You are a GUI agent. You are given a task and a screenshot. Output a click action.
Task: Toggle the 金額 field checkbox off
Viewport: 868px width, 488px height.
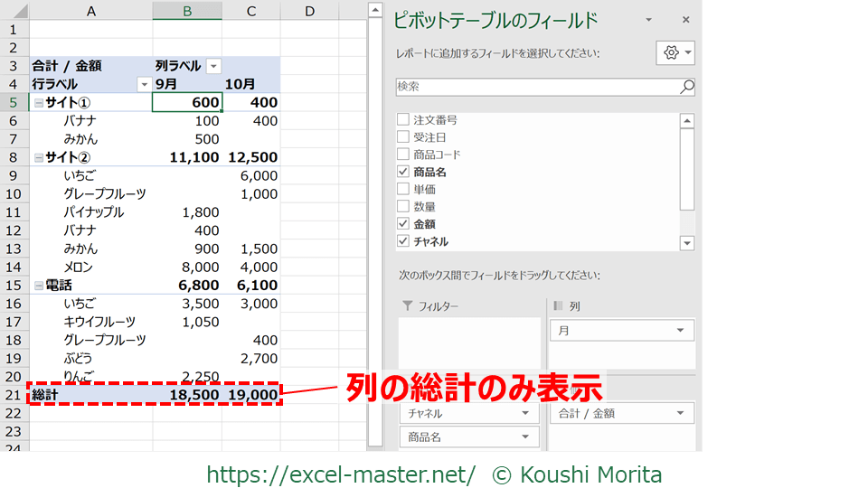[403, 224]
